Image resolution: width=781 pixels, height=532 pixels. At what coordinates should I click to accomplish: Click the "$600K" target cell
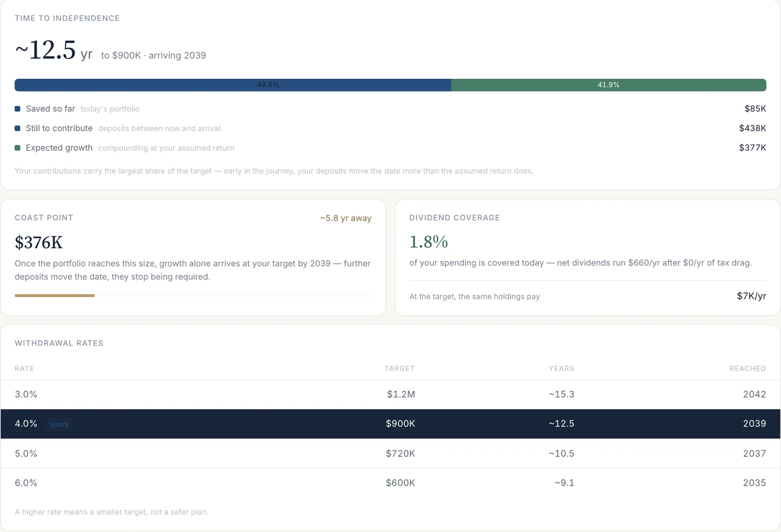(x=400, y=483)
